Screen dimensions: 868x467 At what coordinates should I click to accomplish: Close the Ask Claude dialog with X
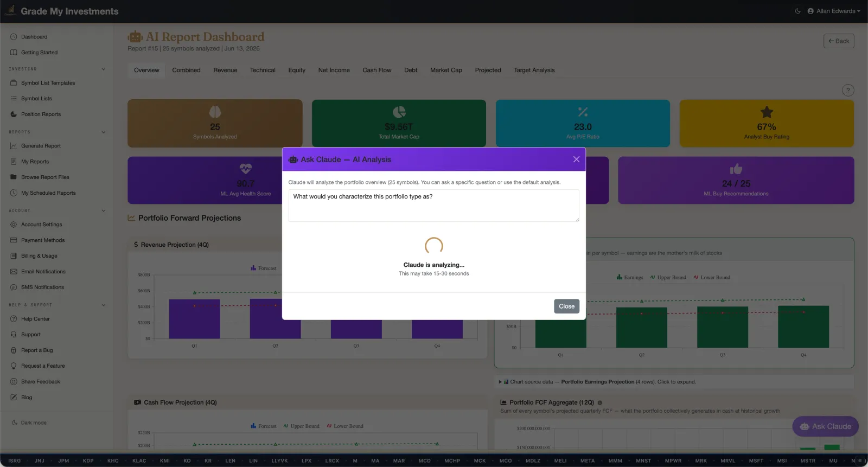coord(576,159)
